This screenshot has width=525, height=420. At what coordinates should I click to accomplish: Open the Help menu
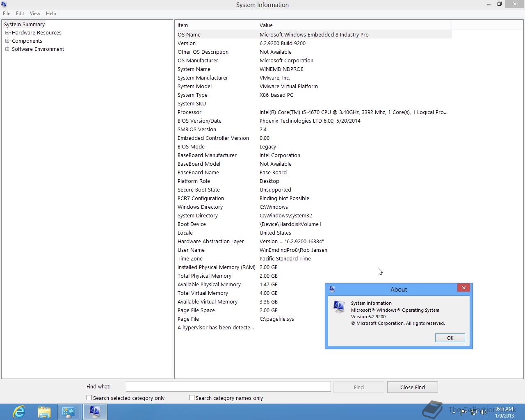(x=51, y=13)
